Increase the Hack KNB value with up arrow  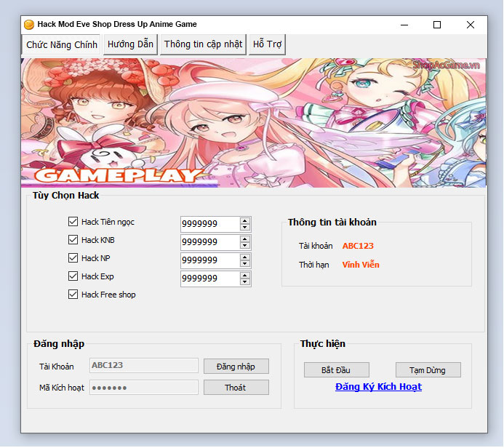(x=245, y=239)
